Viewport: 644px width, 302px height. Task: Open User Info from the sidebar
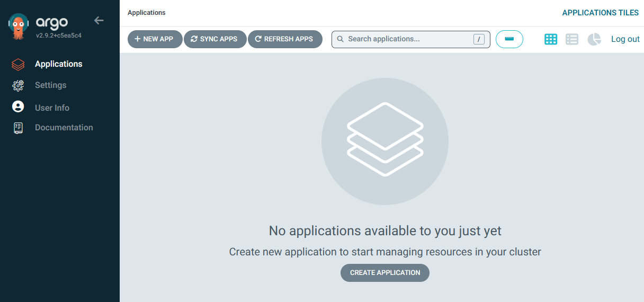52,108
